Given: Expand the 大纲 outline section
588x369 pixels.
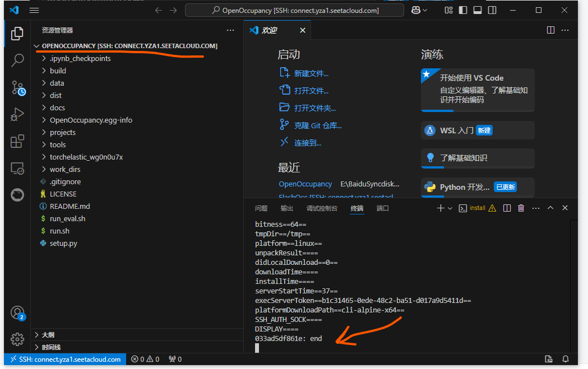Looking at the screenshot, I should pos(48,335).
